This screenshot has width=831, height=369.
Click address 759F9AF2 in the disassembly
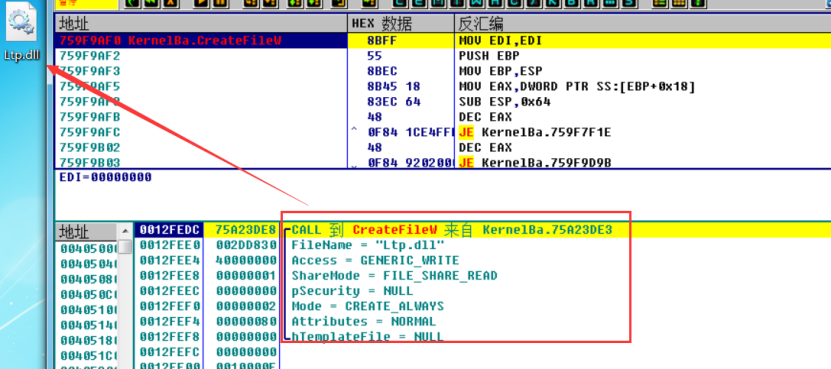(90, 56)
